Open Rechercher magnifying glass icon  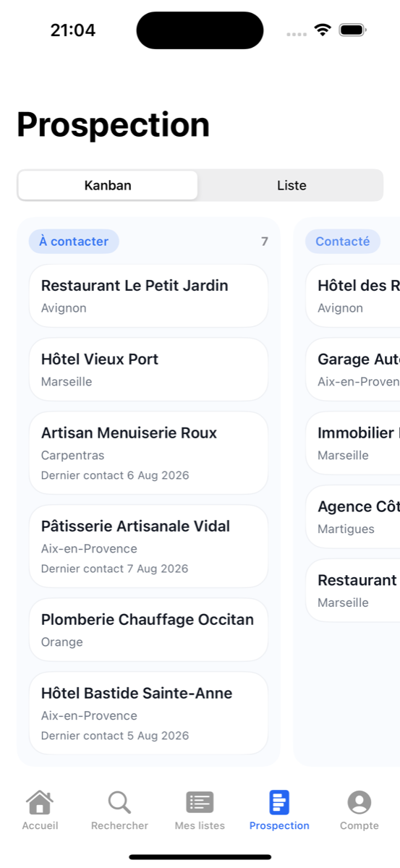[119, 802]
